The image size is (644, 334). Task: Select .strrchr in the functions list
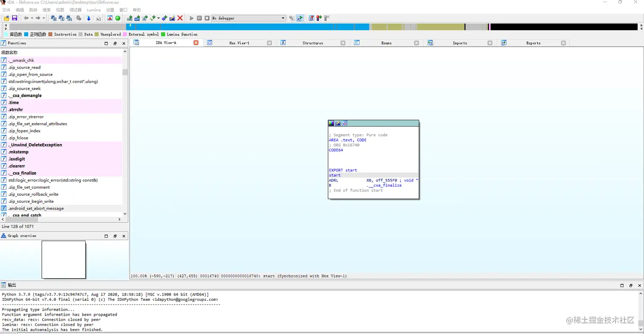(x=61, y=109)
